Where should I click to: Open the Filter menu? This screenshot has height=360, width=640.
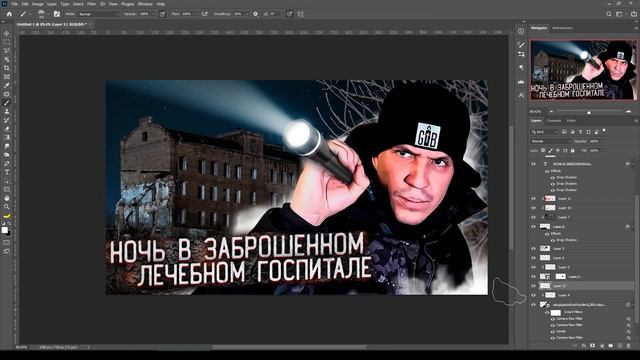[91, 4]
